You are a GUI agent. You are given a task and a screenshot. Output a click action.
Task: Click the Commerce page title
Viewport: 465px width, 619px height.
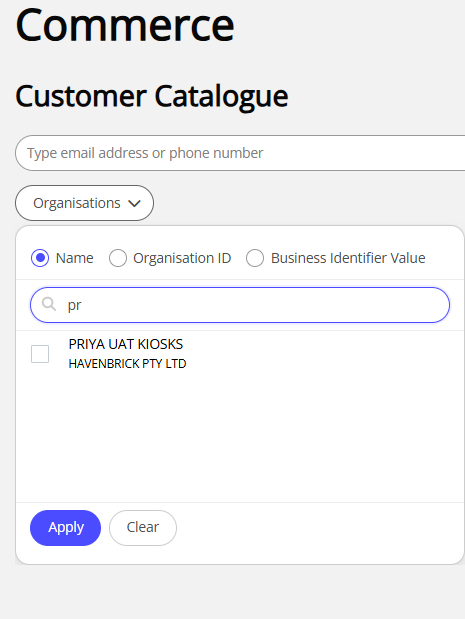pyautogui.click(x=125, y=25)
